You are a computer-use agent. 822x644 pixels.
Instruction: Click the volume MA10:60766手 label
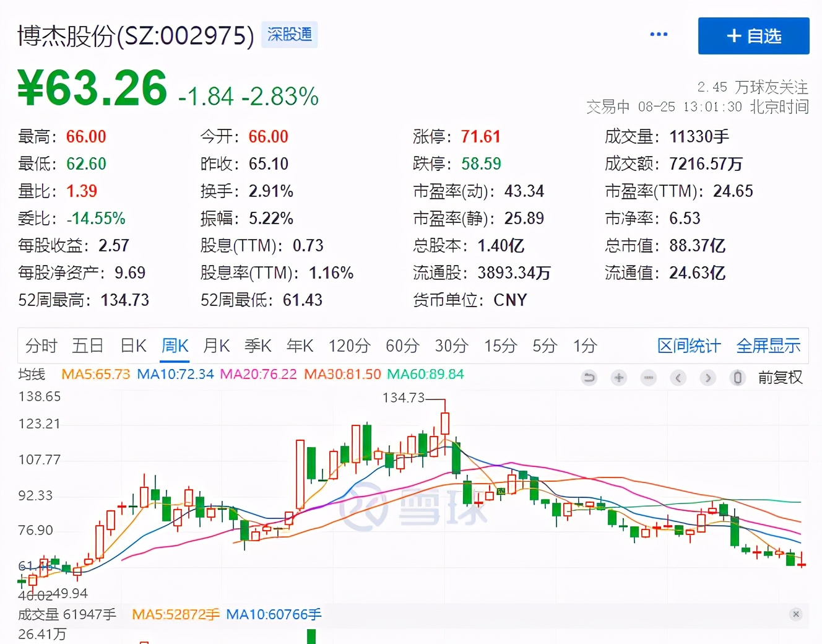coord(274,614)
